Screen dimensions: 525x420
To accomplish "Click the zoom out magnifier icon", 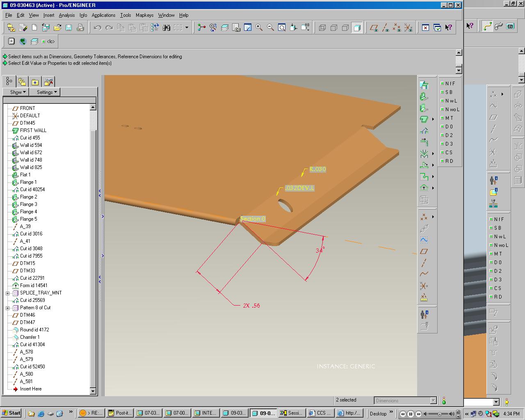I will click(x=270, y=27).
